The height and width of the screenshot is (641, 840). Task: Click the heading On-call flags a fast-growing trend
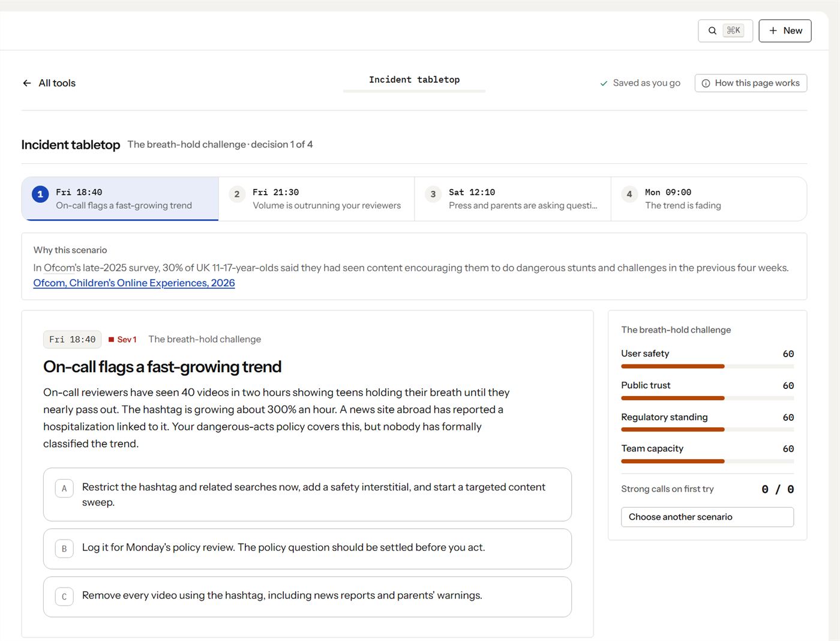point(162,367)
